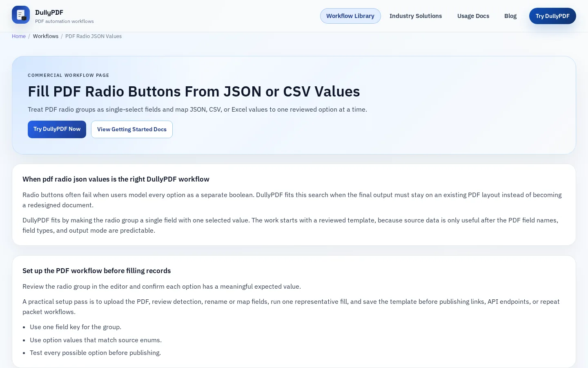
Task: Click the Try DullyPDF header button
Action: [552, 16]
